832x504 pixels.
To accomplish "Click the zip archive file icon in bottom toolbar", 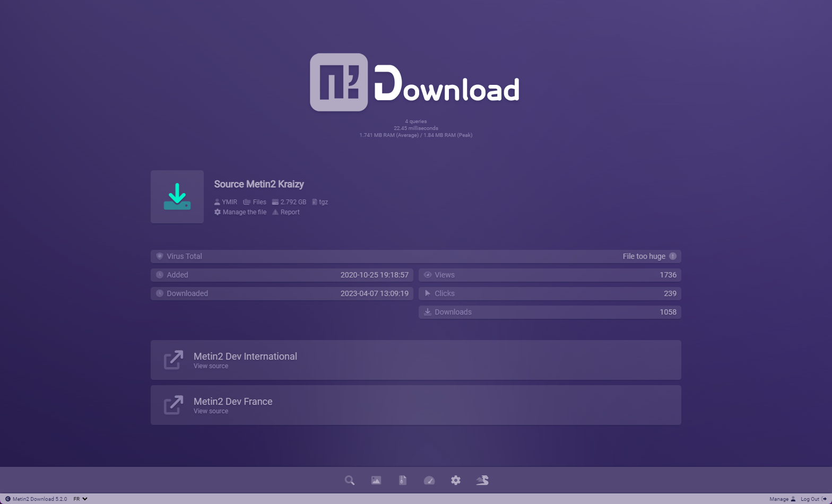I will 403,481.
